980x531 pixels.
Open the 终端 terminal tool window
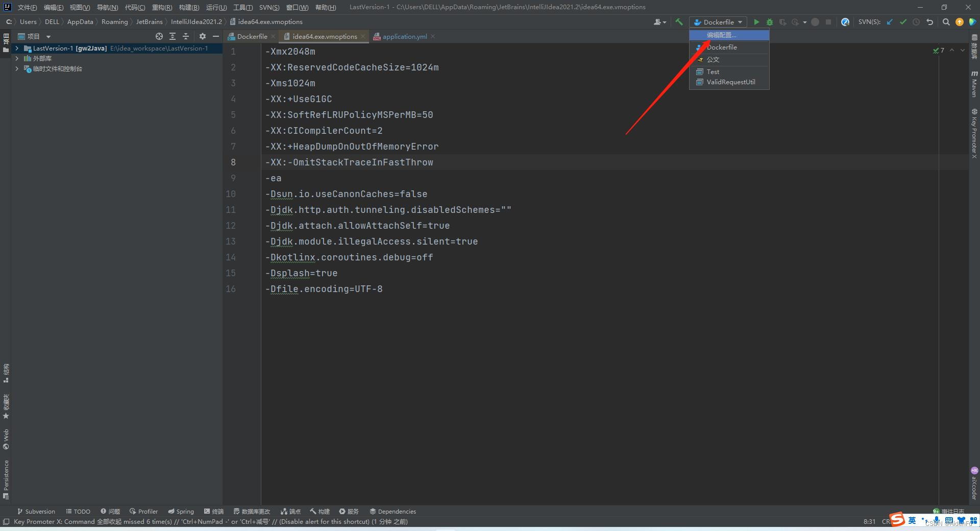point(214,511)
